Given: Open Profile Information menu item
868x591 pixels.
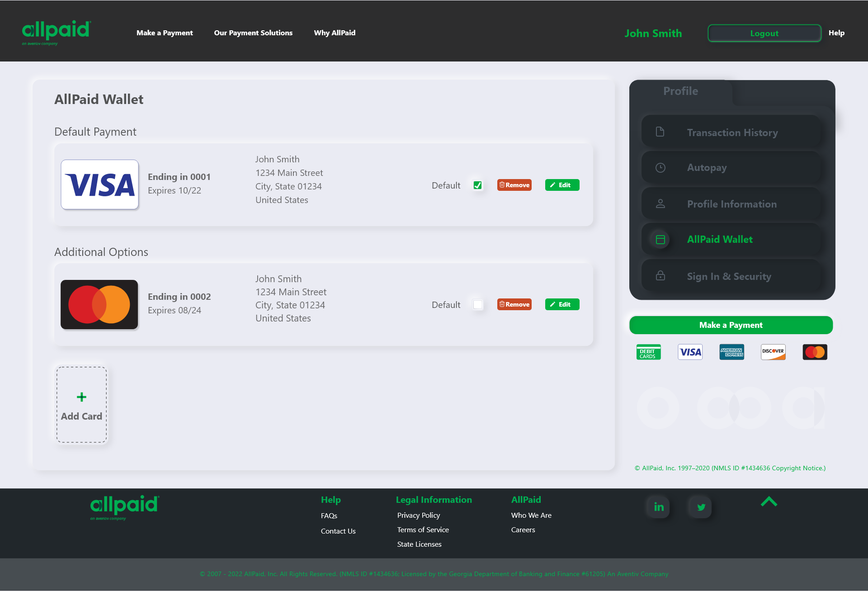Looking at the screenshot, I should click(731, 203).
